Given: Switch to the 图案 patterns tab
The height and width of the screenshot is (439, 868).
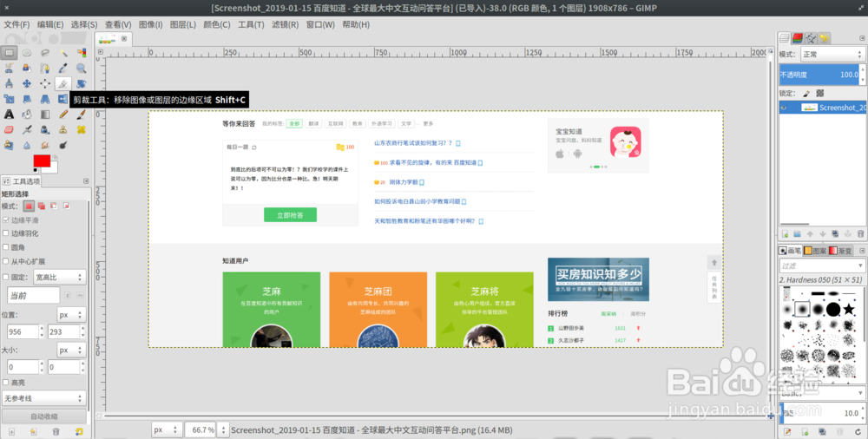Looking at the screenshot, I should tap(816, 251).
